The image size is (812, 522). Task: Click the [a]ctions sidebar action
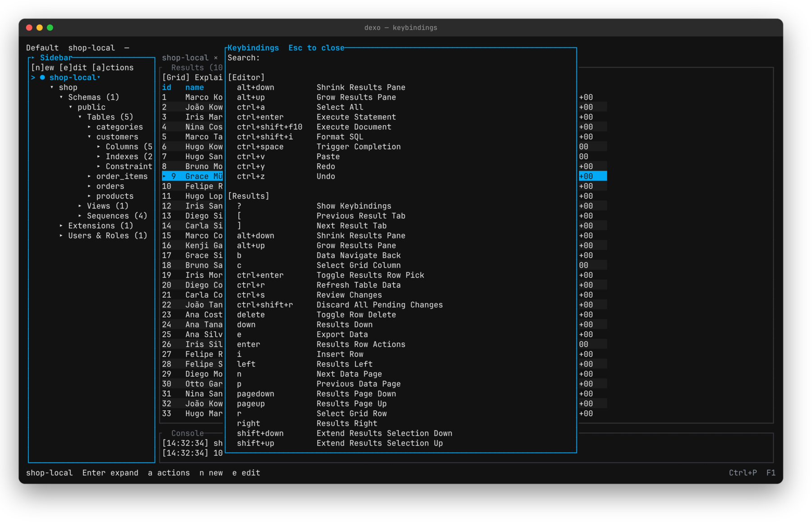point(113,68)
